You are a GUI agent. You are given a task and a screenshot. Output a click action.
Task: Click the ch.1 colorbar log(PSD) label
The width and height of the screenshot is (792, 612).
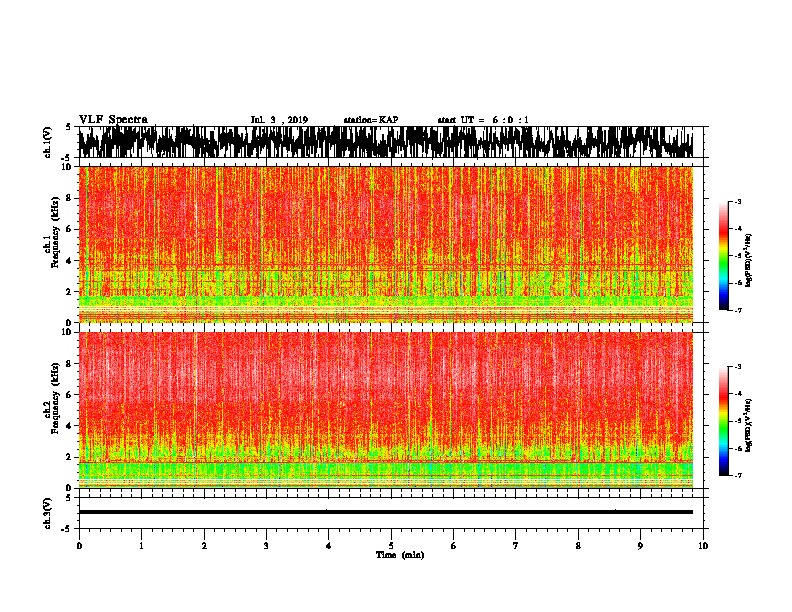click(x=749, y=260)
